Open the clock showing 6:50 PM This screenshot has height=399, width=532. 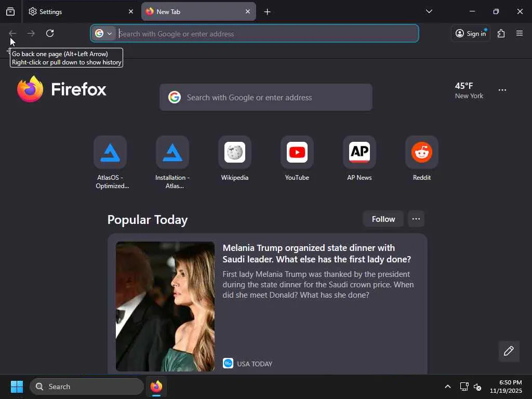pyautogui.click(x=506, y=387)
